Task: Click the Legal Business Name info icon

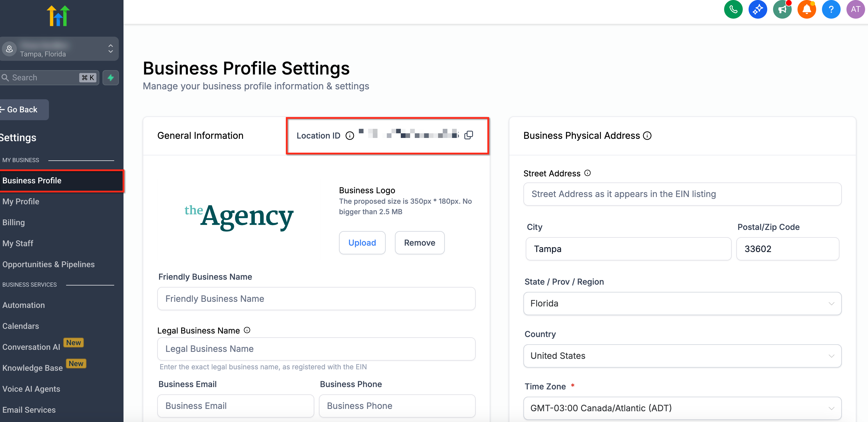Action: click(x=247, y=330)
